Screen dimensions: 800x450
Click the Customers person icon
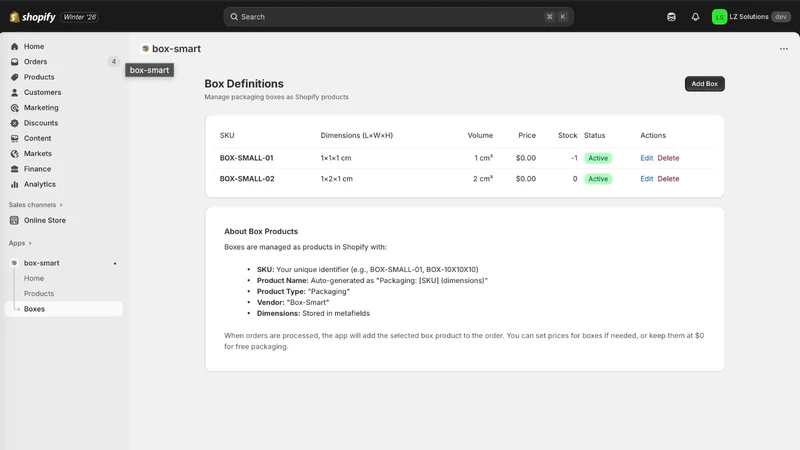pyautogui.click(x=14, y=92)
